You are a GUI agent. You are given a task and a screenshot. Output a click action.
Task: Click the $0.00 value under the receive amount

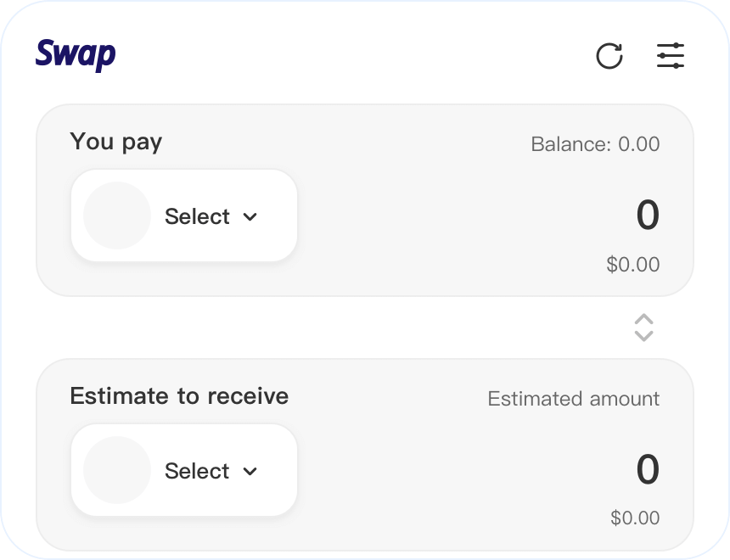635,518
